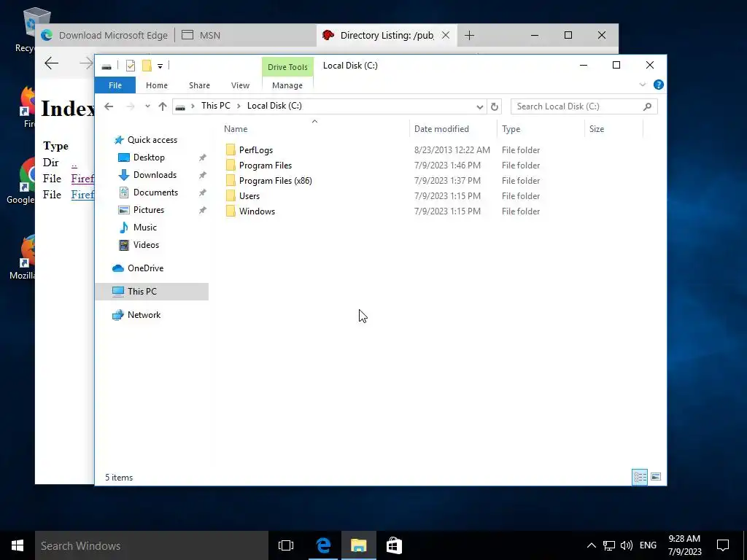Open address bar previous locations dropdown
The width and height of the screenshot is (747, 560).
(480, 106)
